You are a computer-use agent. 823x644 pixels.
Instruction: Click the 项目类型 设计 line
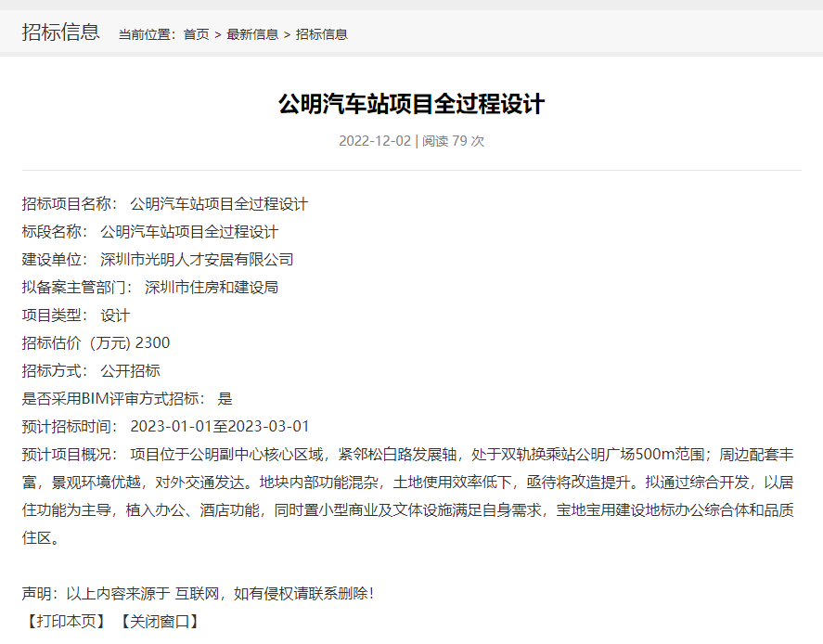tap(76, 316)
